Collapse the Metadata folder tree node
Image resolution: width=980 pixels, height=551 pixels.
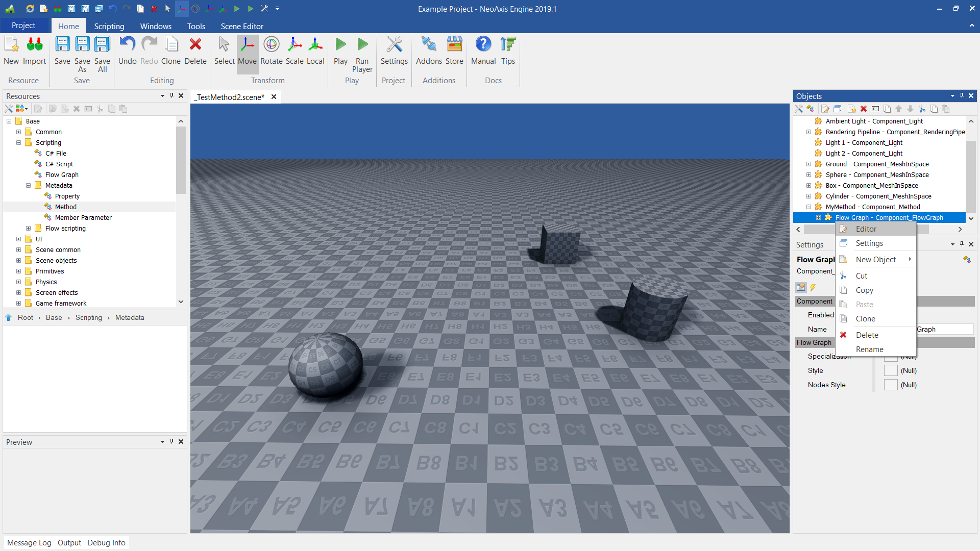(29, 186)
